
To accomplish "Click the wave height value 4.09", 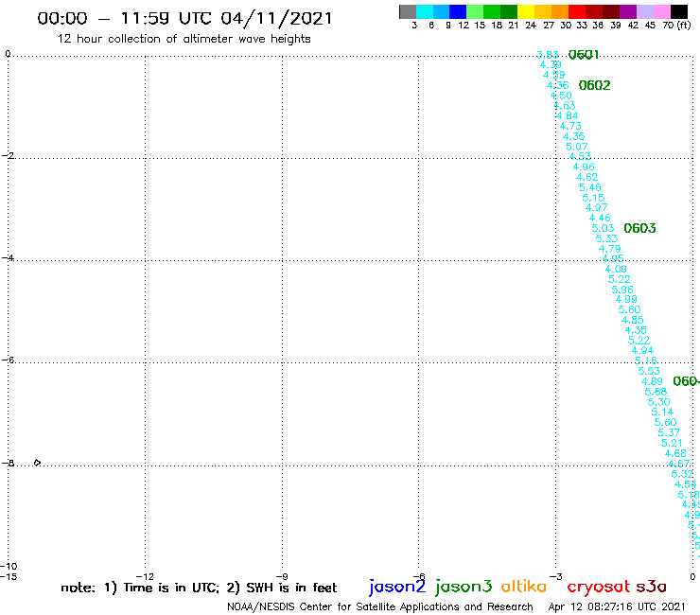I will (x=616, y=270).
